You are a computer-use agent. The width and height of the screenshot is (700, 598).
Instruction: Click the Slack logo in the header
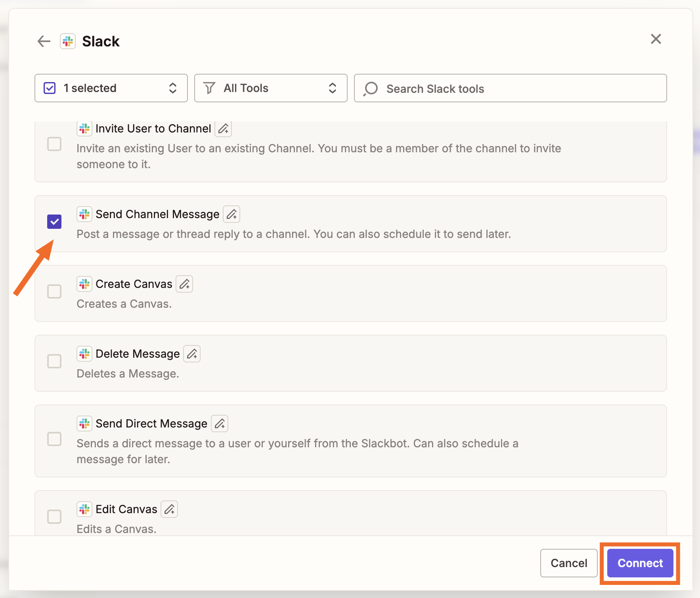point(67,41)
